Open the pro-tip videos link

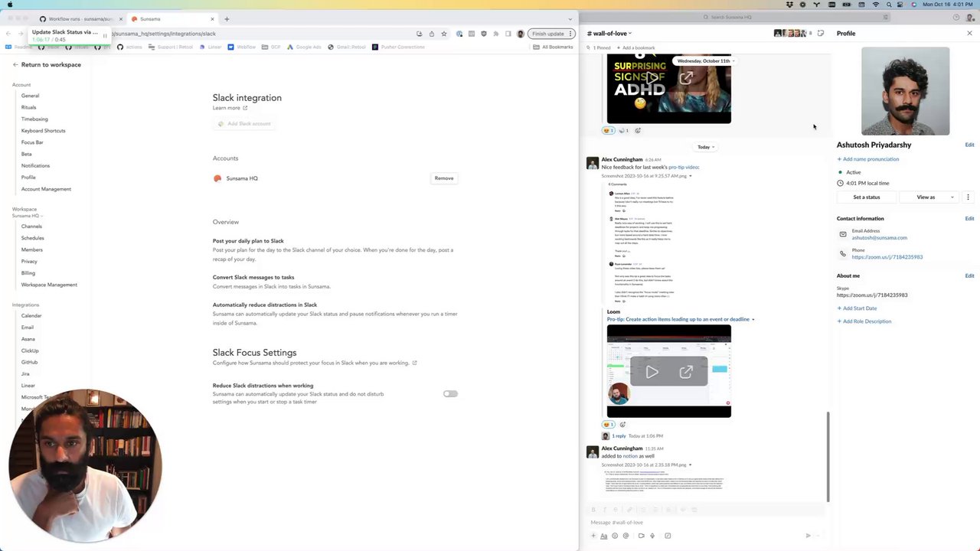[x=684, y=168]
